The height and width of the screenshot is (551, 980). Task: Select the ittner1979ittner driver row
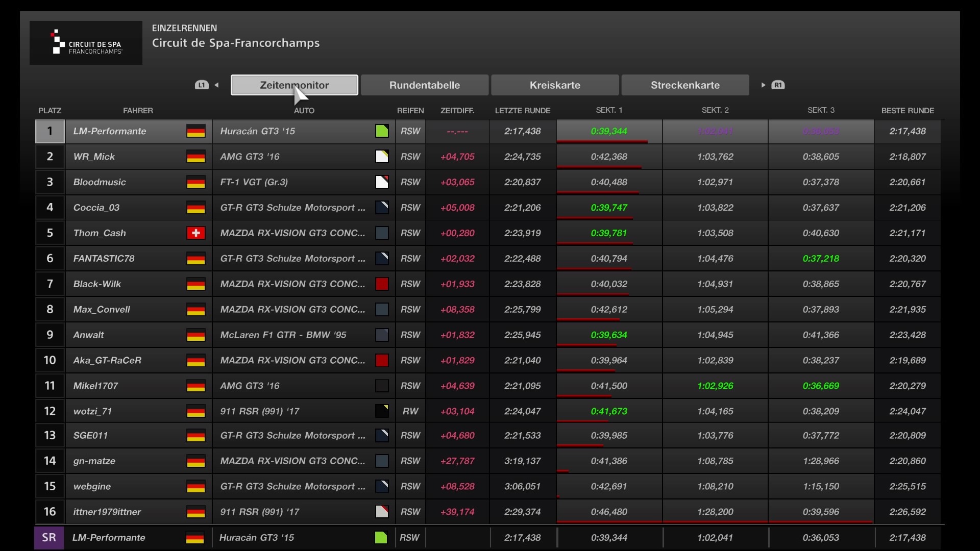(x=107, y=512)
